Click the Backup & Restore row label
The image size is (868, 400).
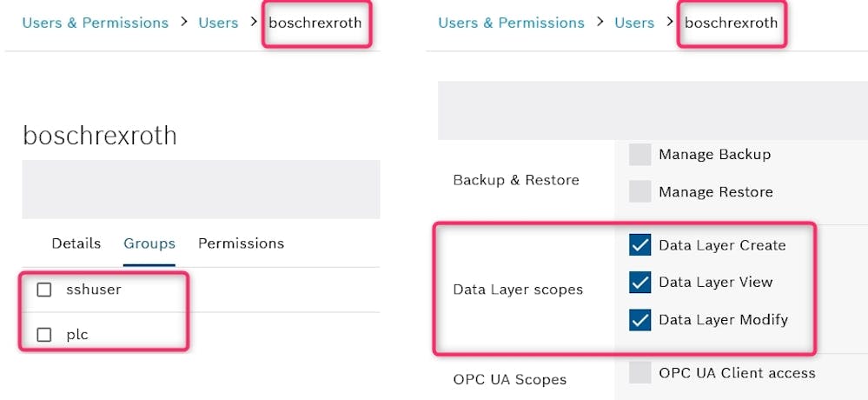point(516,180)
